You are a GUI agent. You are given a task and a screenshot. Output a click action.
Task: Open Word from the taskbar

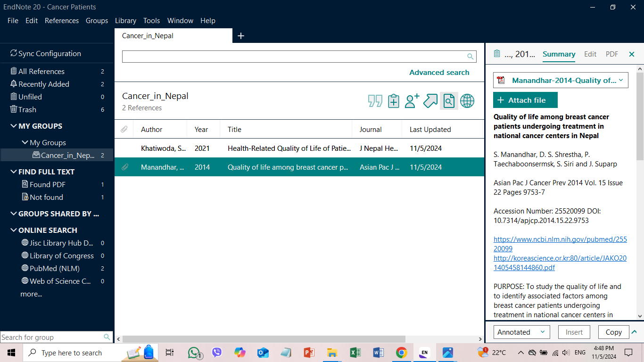coord(378,353)
